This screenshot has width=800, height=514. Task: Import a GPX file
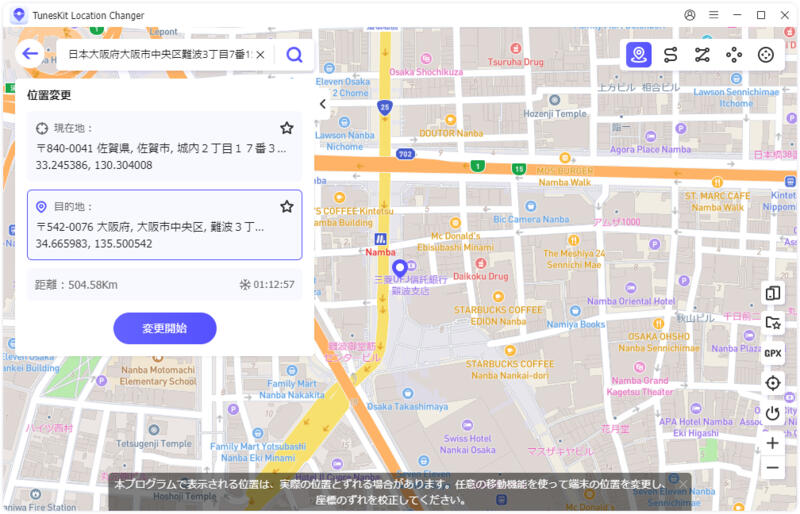click(x=773, y=353)
